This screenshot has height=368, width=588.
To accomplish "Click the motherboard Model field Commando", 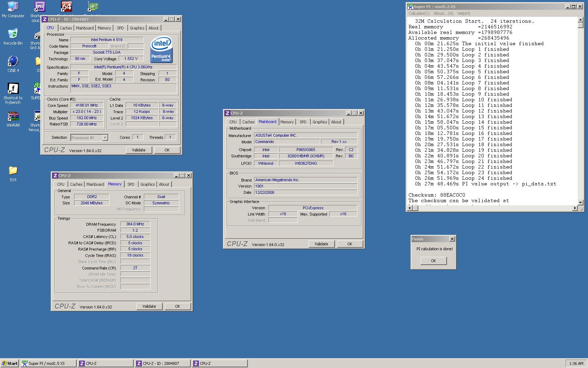I will point(287,142).
